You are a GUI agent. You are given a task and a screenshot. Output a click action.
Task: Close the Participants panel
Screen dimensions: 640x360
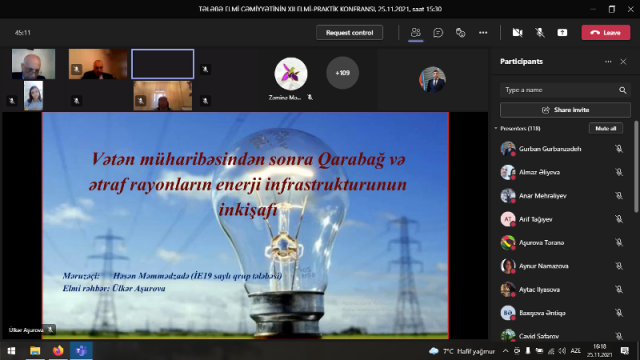[x=623, y=62]
